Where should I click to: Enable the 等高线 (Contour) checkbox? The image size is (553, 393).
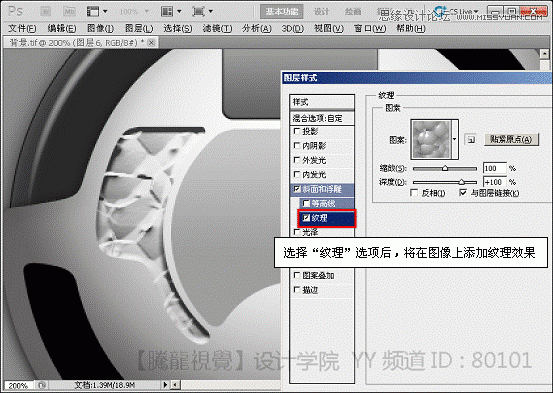[306, 204]
